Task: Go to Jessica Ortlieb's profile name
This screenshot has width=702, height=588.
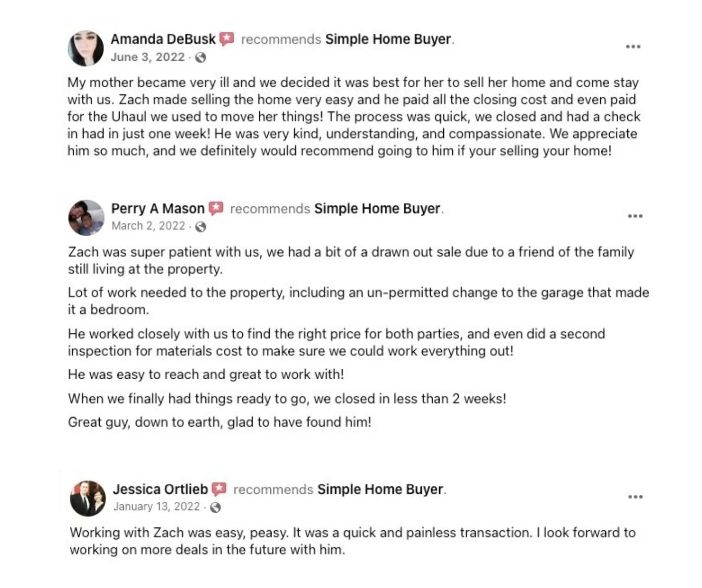Action: click(160, 489)
